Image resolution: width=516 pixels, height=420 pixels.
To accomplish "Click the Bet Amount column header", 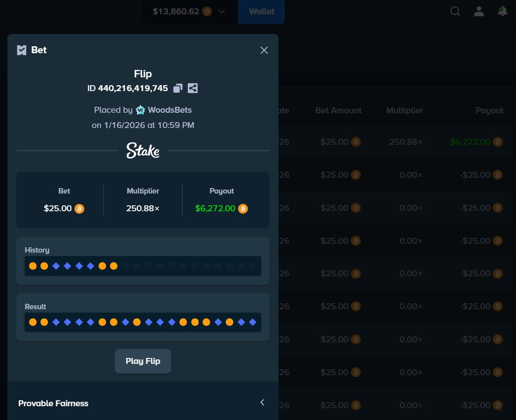I will (338, 110).
